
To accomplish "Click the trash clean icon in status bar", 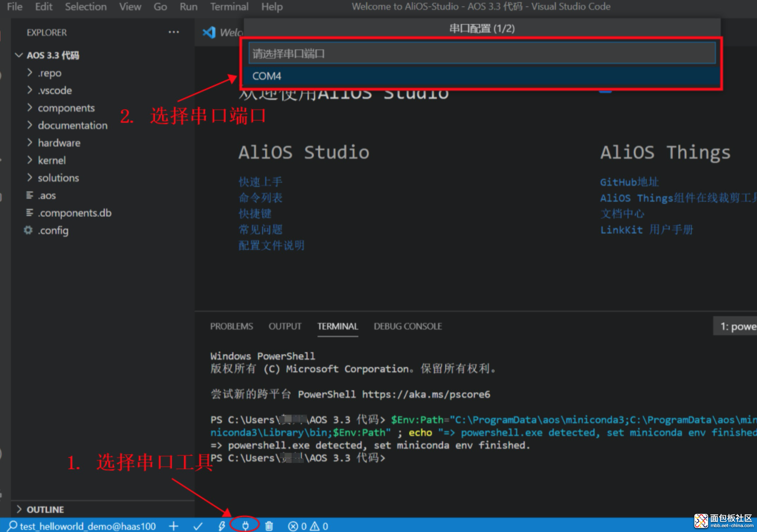I will coord(269,526).
